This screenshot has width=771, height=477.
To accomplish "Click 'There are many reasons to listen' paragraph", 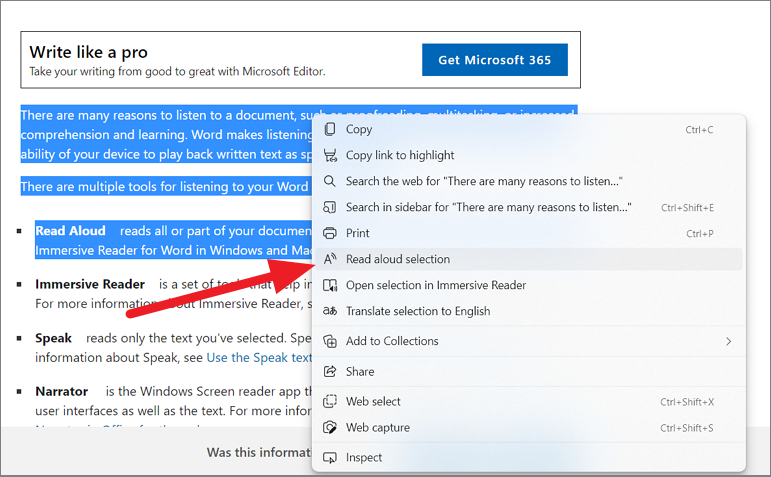I will coord(166,135).
